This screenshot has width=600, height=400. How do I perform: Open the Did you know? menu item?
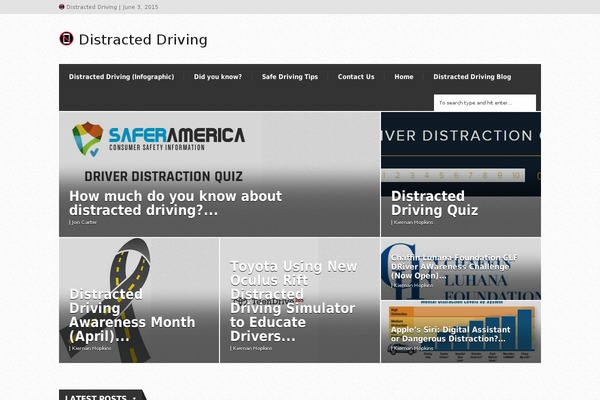[x=218, y=77]
